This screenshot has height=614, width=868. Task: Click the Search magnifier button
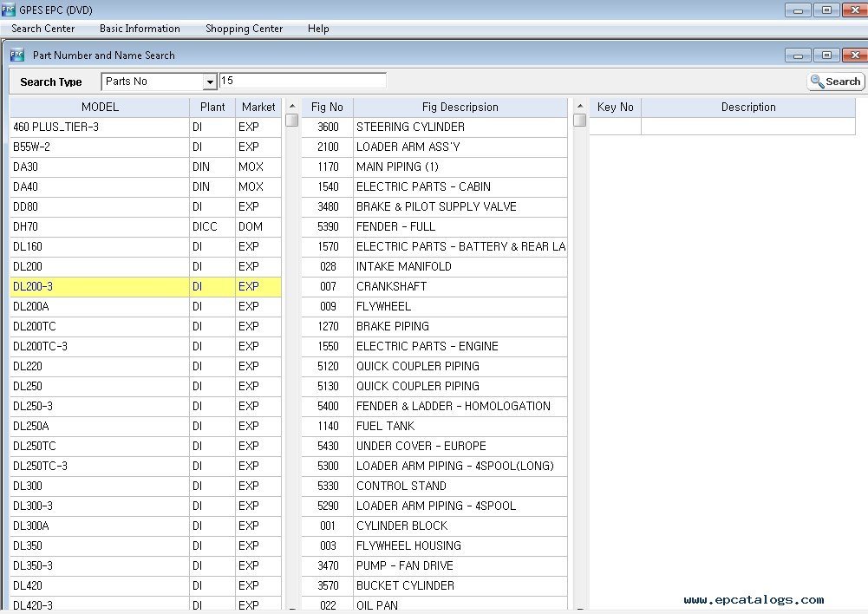(x=835, y=82)
